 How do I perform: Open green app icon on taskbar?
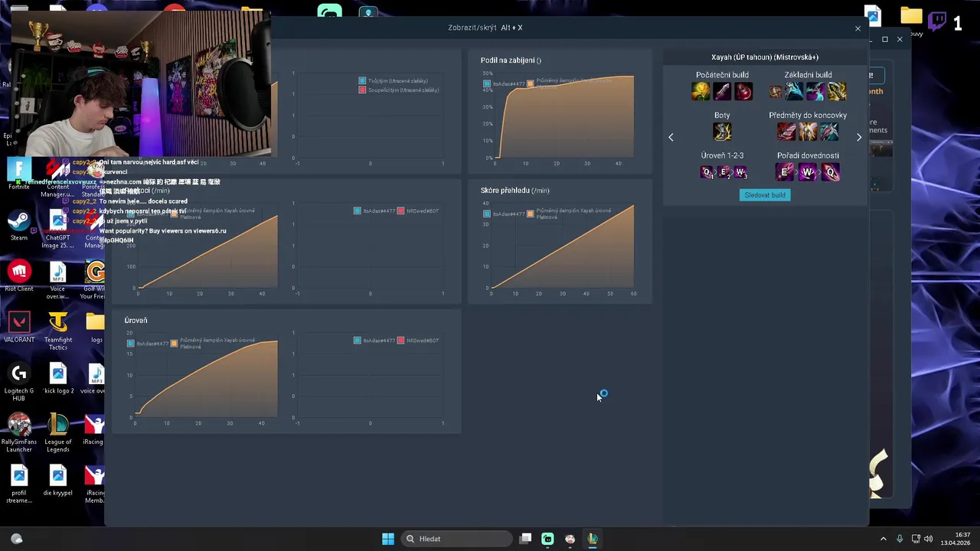pos(547,539)
